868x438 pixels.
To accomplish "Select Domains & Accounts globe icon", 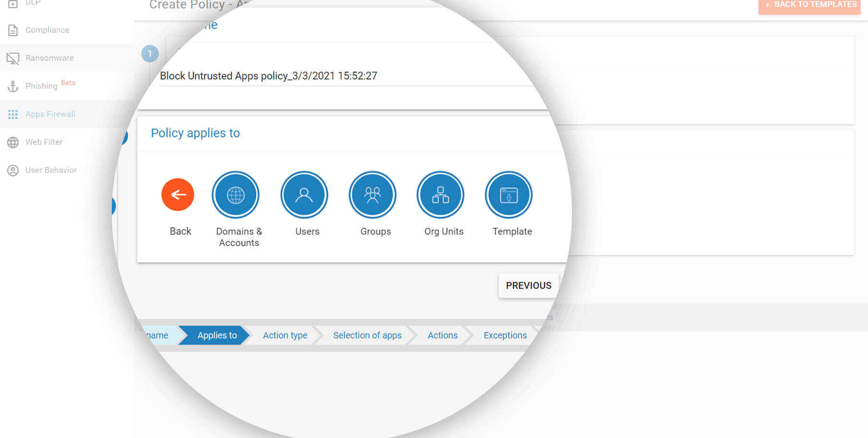I will [x=235, y=195].
